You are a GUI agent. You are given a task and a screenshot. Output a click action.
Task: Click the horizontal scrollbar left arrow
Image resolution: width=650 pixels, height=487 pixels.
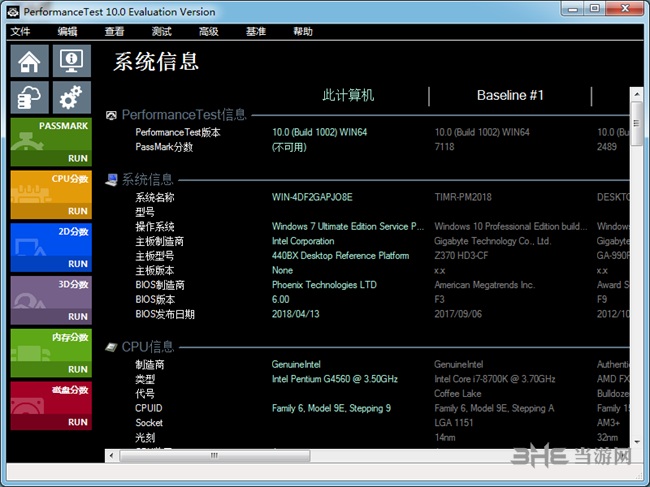(112, 456)
